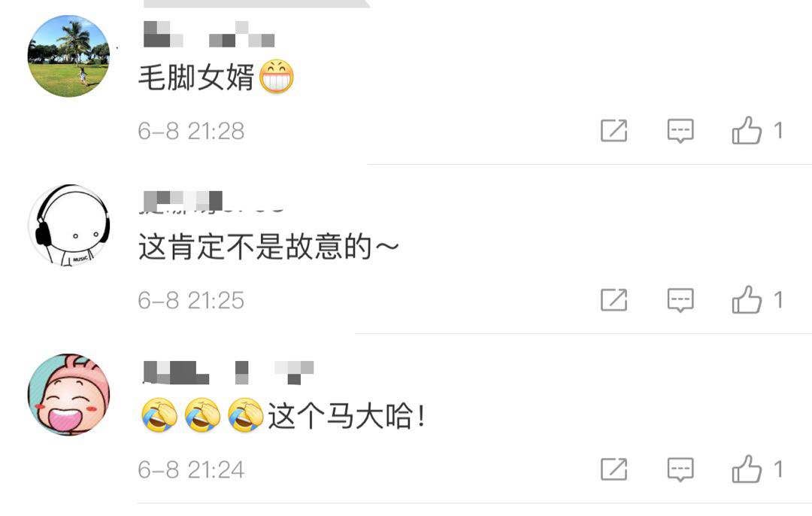Click the timestamp 6-8 21:28
This screenshot has height=516, width=812.
[x=191, y=131]
